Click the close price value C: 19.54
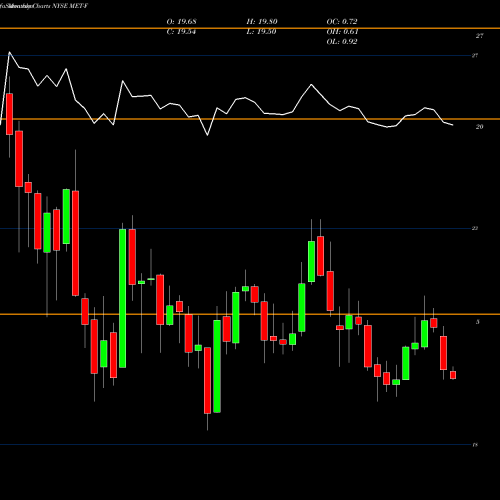The image size is (500, 500). 181,32
